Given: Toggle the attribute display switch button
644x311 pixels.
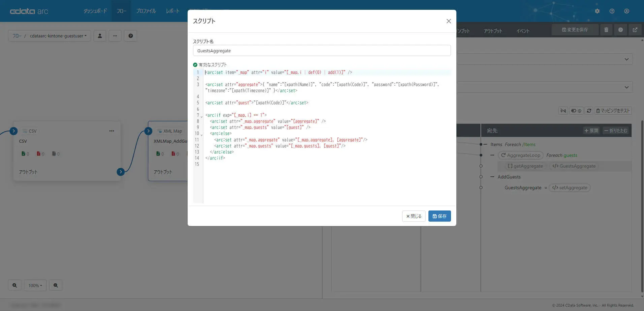Looking at the screenshot, I should click(576, 111).
